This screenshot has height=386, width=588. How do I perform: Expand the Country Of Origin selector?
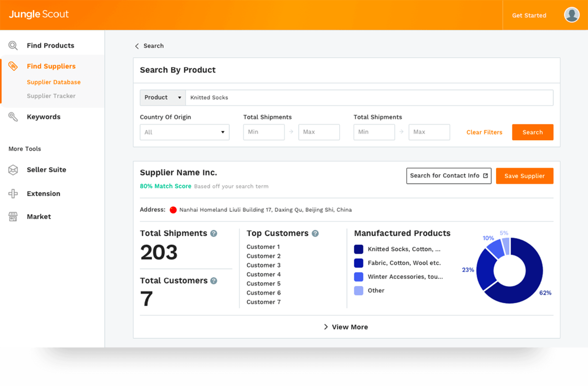[184, 132]
